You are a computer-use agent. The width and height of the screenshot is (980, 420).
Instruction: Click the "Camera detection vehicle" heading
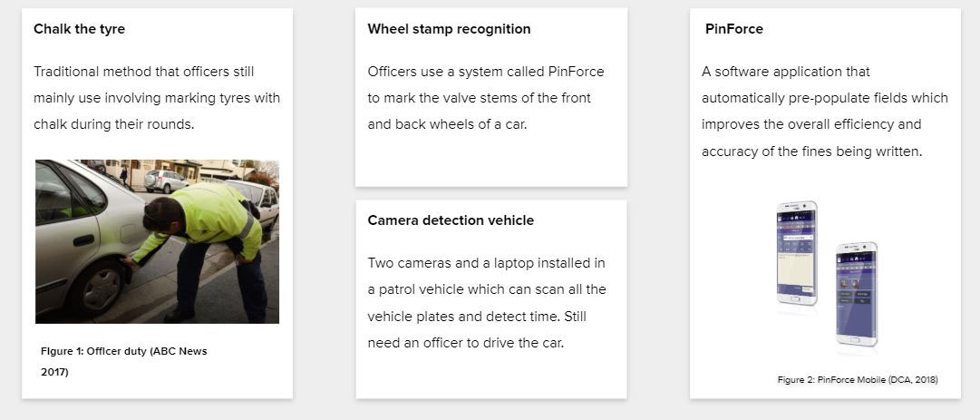tap(451, 220)
